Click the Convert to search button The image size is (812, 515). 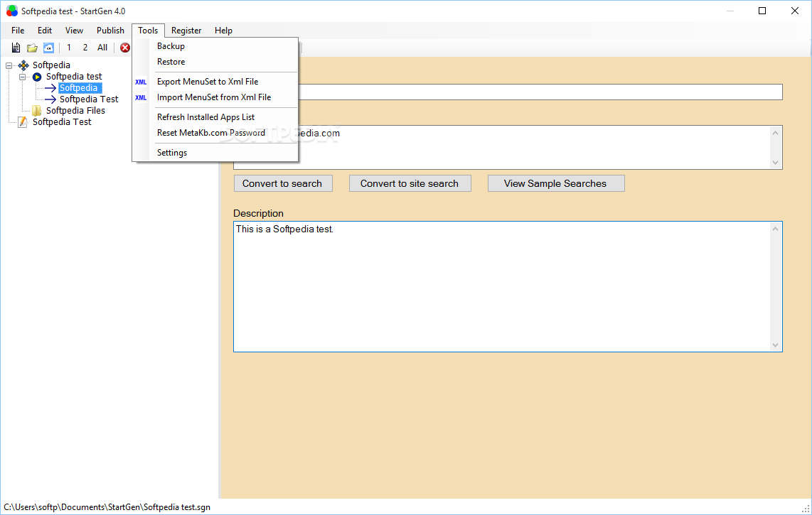(x=283, y=184)
